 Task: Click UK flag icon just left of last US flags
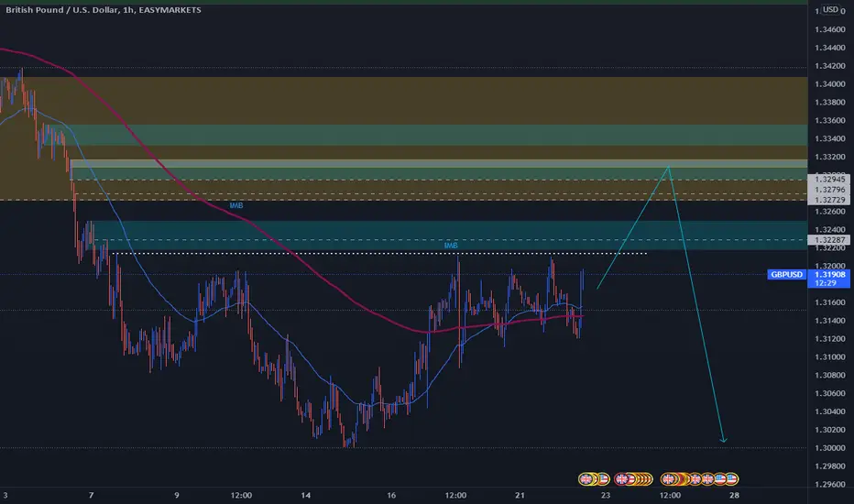pyautogui.click(x=707, y=479)
